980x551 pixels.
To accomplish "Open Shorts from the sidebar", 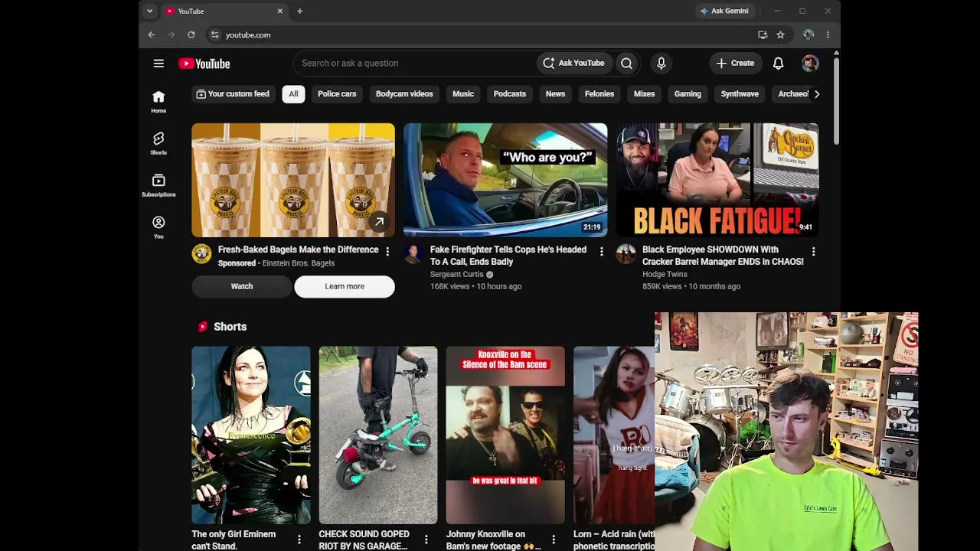I will (x=158, y=144).
